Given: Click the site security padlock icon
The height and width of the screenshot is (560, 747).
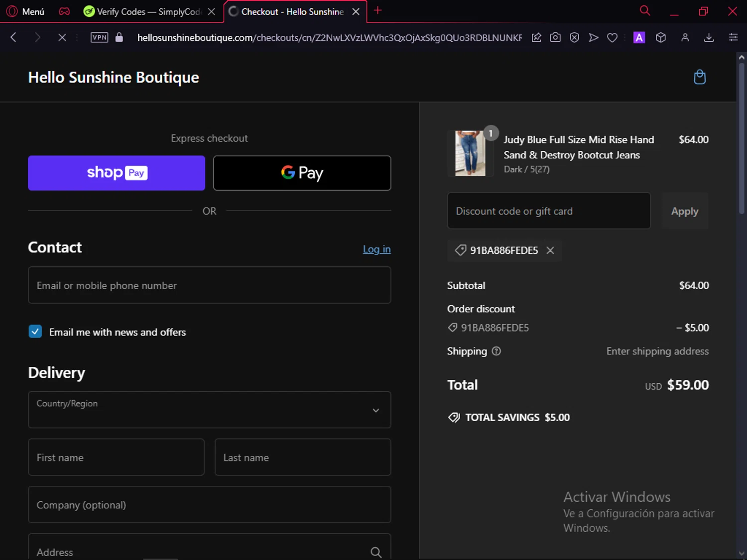Looking at the screenshot, I should [x=119, y=37].
